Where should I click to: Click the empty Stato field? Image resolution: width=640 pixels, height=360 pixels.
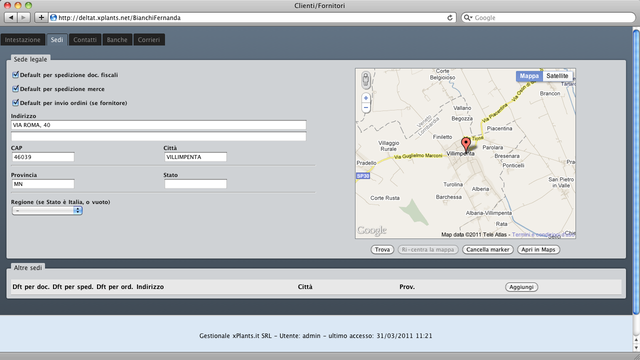coord(196,184)
